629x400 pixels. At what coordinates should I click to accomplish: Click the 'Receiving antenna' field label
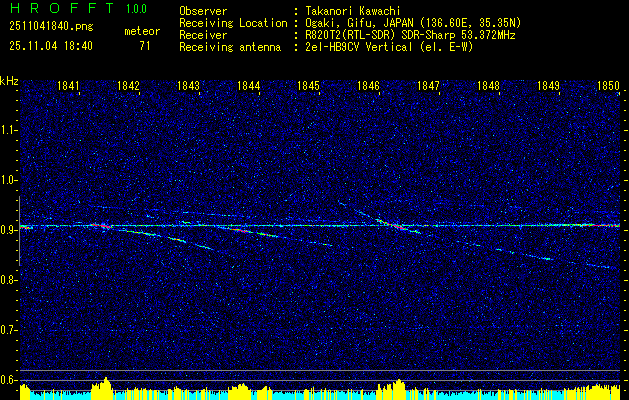(x=230, y=47)
